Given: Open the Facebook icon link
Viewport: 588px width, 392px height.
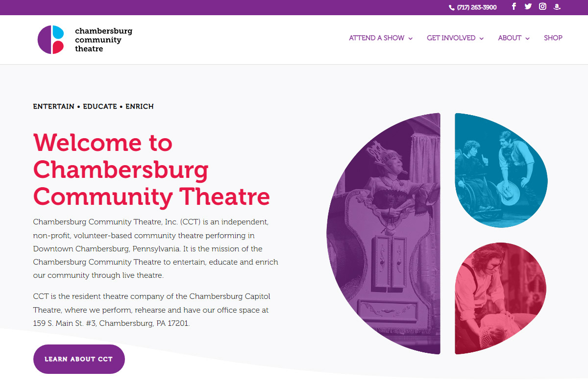Looking at the screenshot, I should 514,6.
